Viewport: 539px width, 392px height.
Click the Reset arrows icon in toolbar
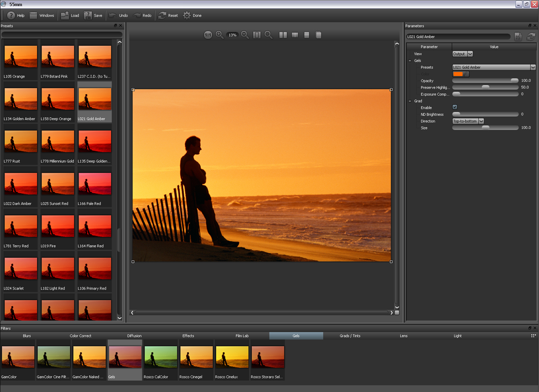[162, 15]
